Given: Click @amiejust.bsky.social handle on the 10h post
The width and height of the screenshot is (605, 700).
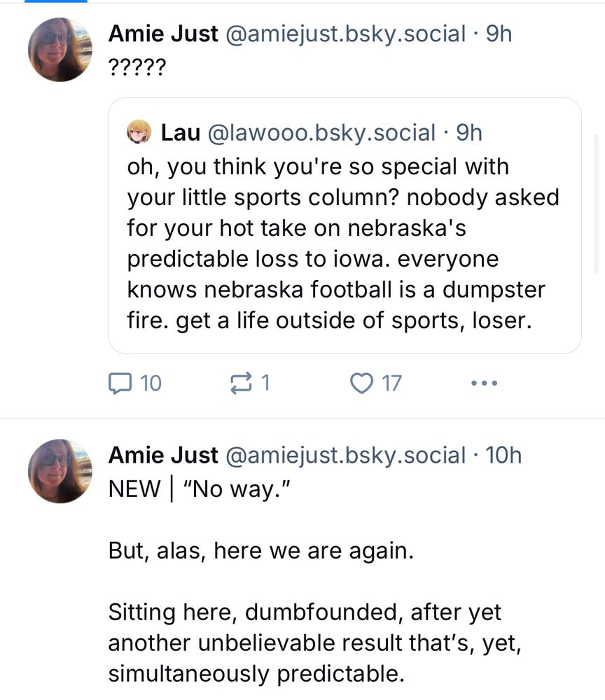Looking at the screenshot, I should pyautogui.click(x=345, y=455).
